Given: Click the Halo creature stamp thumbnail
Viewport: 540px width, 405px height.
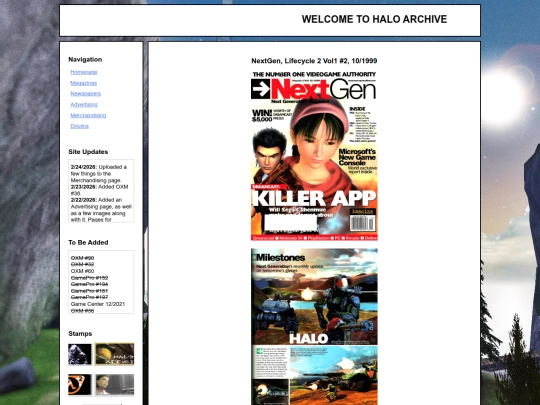Looking at the screenshot, I should click(x=80, y=354).
